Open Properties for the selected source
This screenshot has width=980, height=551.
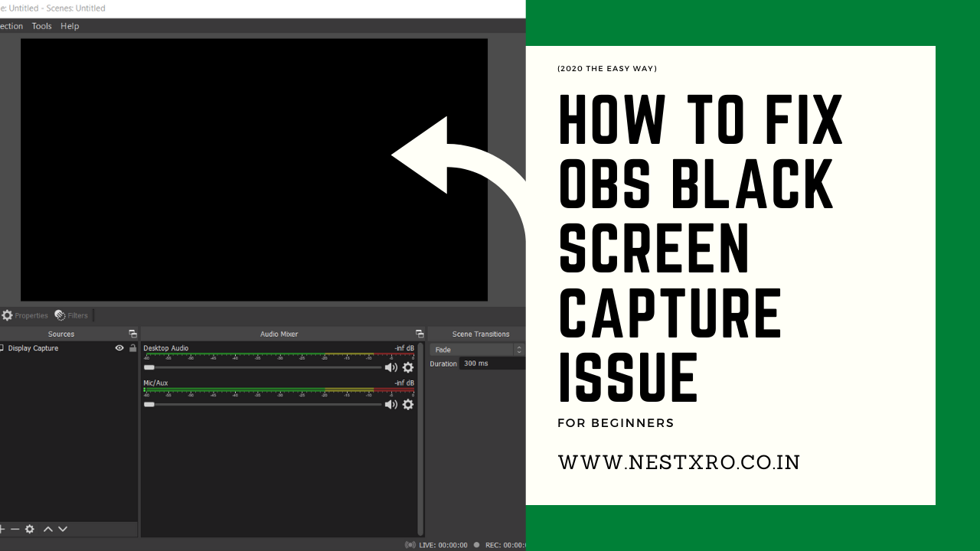pos(25,315)
